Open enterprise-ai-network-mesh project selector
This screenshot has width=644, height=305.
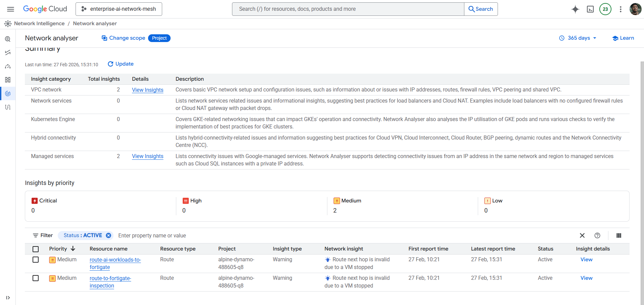[x=119, y=9]
